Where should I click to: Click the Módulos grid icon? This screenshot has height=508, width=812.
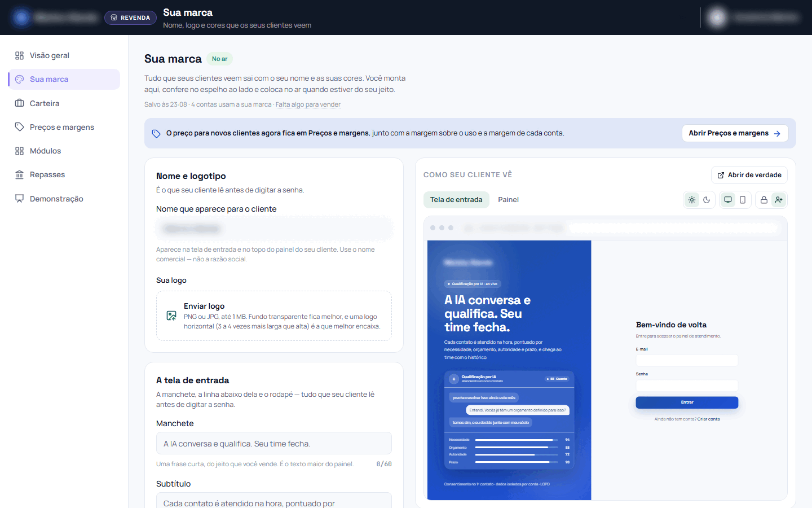tap(20, 151)
